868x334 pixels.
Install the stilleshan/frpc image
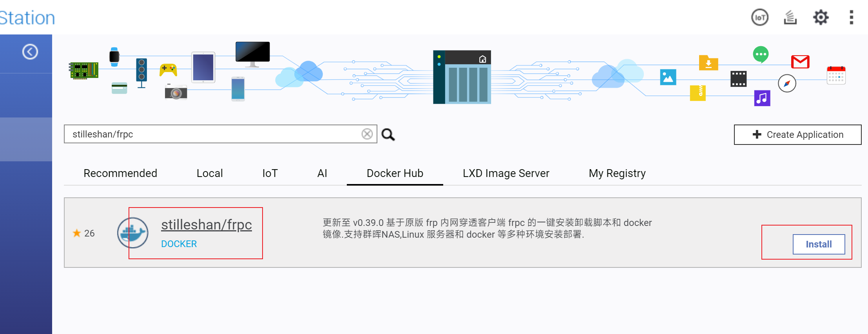(x=819, y=244)
